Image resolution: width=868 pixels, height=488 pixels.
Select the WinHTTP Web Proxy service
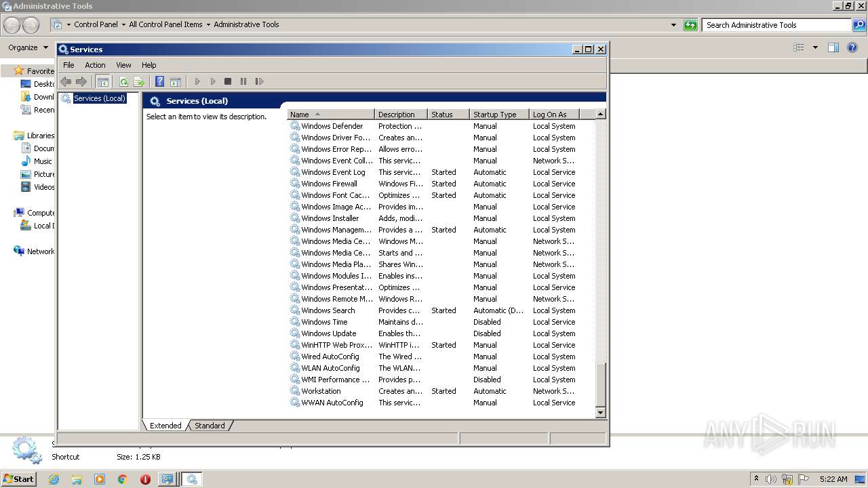click(x=441, y=345)
